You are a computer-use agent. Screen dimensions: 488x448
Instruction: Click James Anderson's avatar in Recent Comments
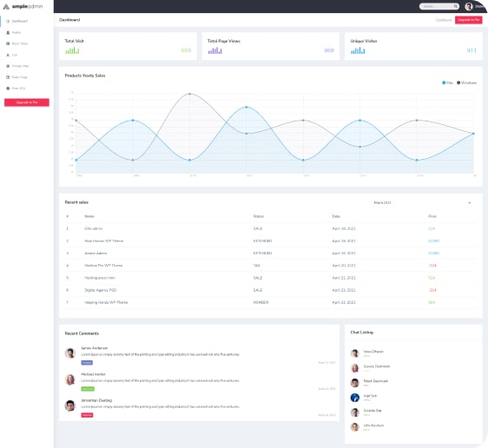point(70,353)
